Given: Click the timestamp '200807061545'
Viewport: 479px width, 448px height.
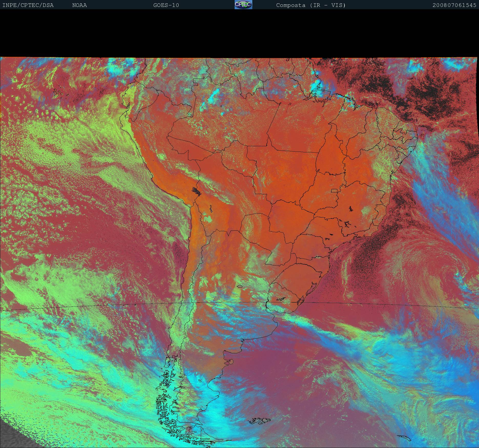Looking at the screenshot, I should tap(454, 5).
